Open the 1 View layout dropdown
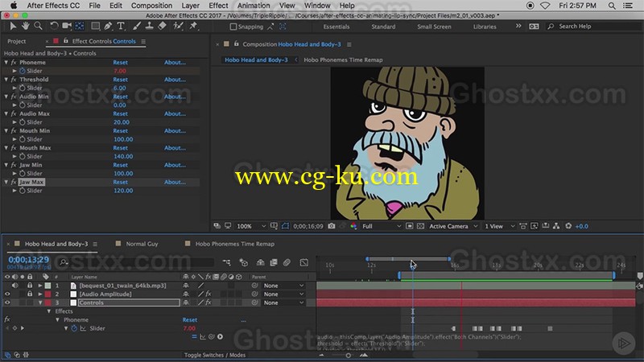 pyautogui.click(x=499, y=226)
